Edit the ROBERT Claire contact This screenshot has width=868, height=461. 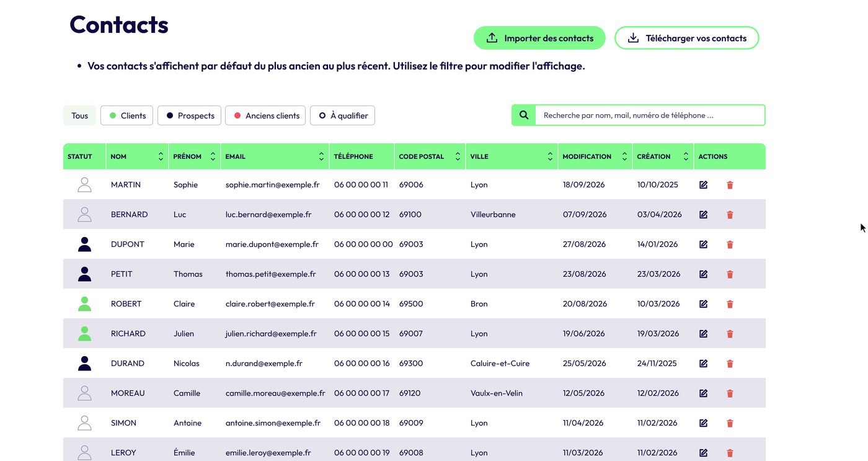[703, 304]
